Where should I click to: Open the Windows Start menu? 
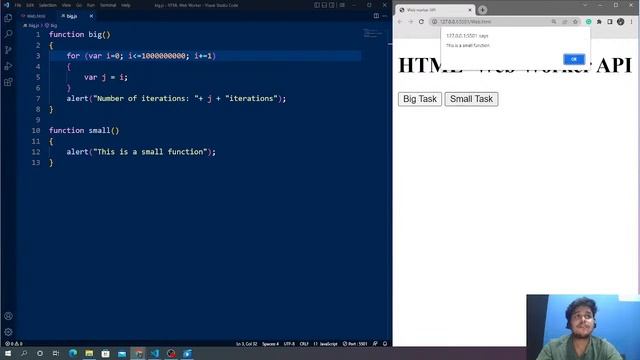[8, 353]
